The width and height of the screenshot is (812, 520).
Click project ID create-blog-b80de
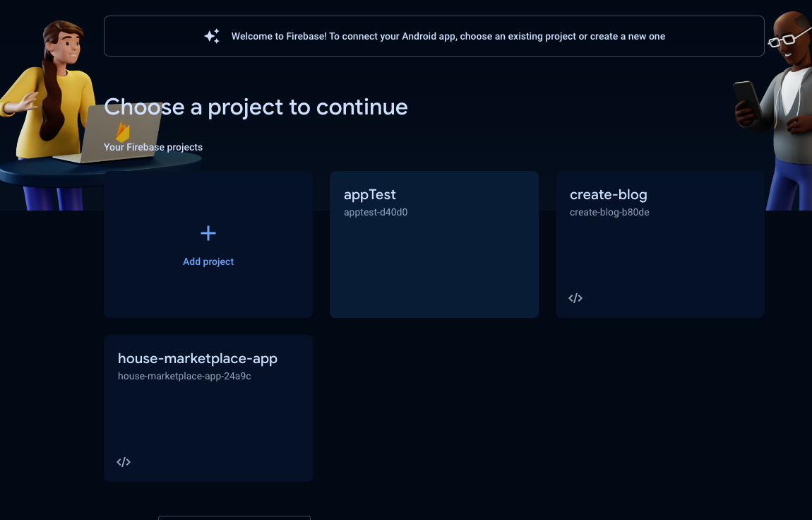(609, 213)
